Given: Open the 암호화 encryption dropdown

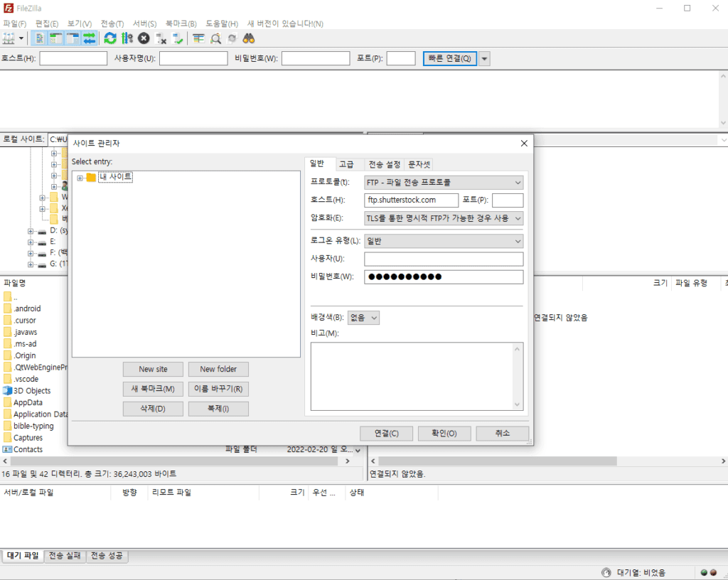Looking at the screenshot, I should pyautogui.click(x=444, y=218).
